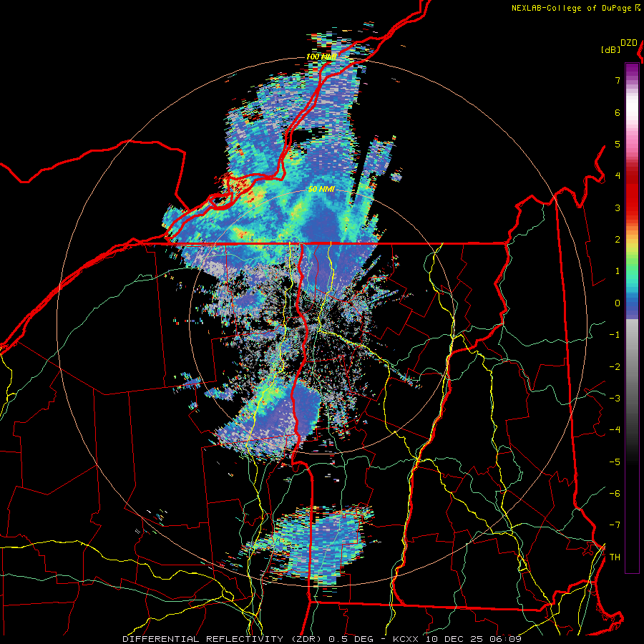The width and height of the screenshot is (644, 644).
Task: Click the -7 value on the color scale
Action: (615, 525)
